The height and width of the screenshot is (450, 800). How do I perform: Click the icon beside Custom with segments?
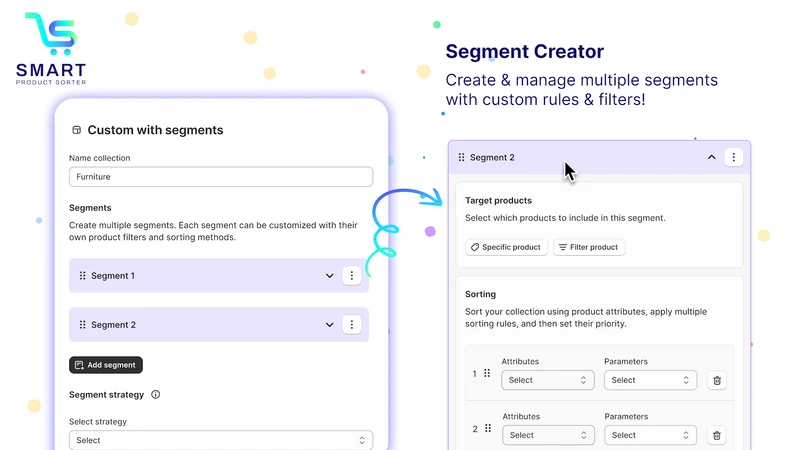pos(77,130)
